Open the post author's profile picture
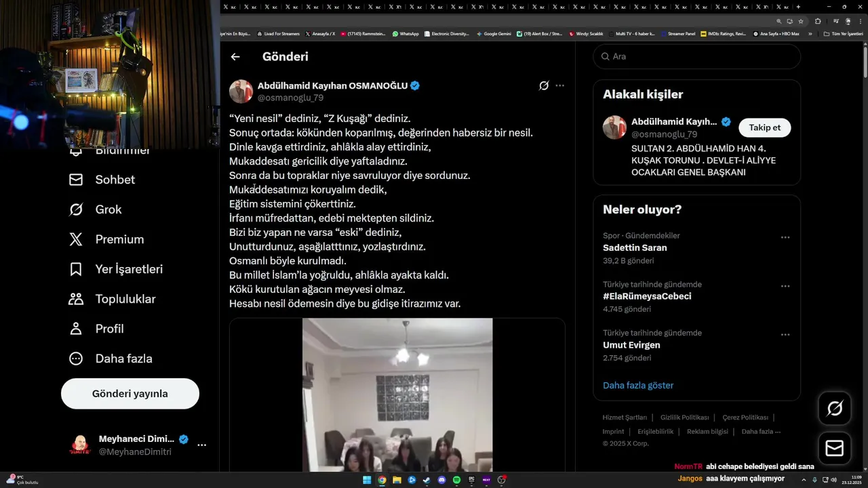The height and width of the screenshot is (488, 868). (x=241, y=91)
